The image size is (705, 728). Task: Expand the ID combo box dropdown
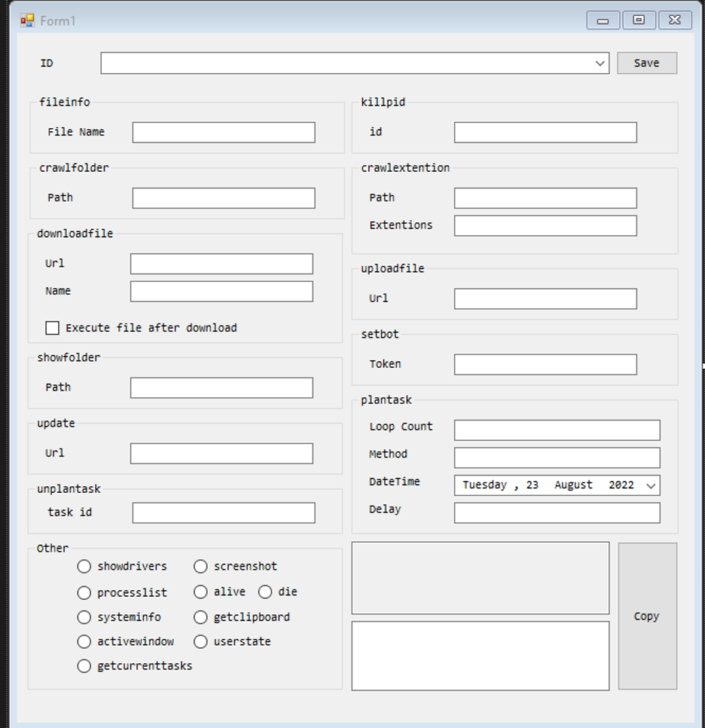tap(600, 64)
